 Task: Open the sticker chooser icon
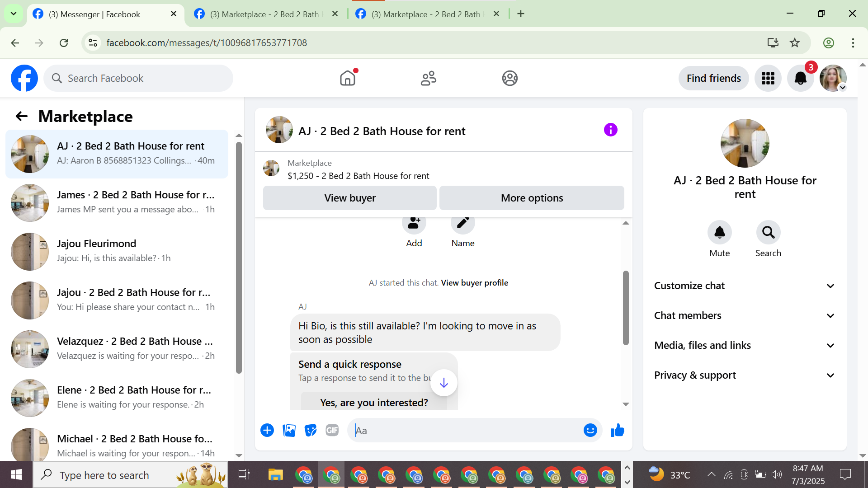click(311, 431)
